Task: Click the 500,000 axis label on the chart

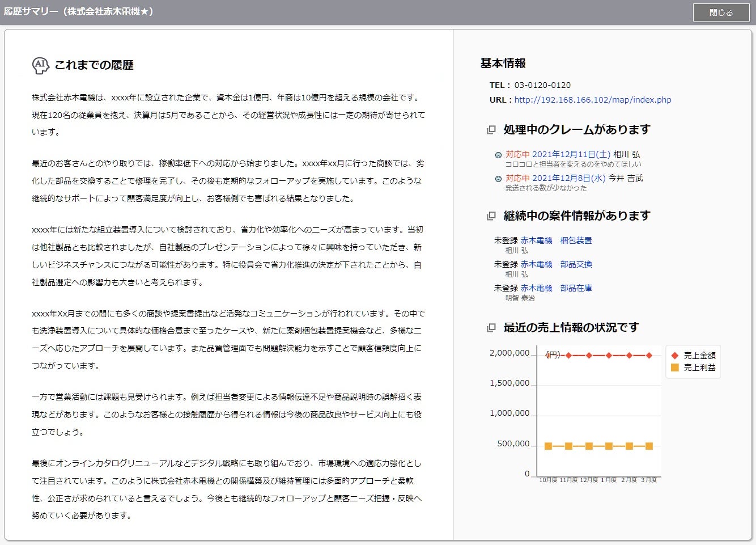Action: point(513,444)
